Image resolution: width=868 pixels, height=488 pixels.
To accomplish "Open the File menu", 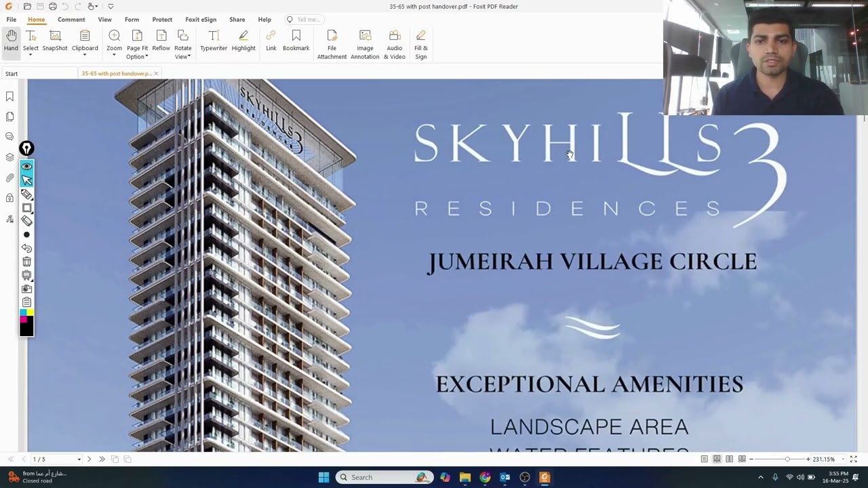I will click(x=12, y=20).
